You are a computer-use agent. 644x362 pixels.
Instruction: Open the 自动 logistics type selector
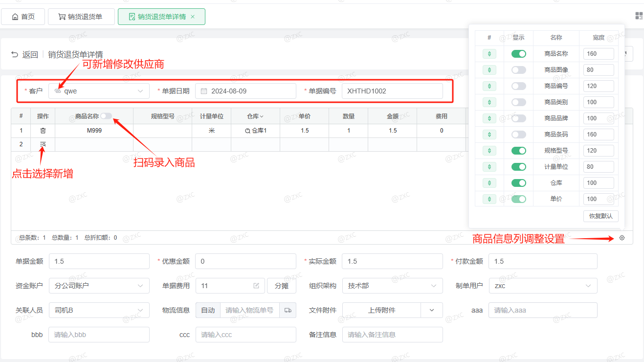208,310
